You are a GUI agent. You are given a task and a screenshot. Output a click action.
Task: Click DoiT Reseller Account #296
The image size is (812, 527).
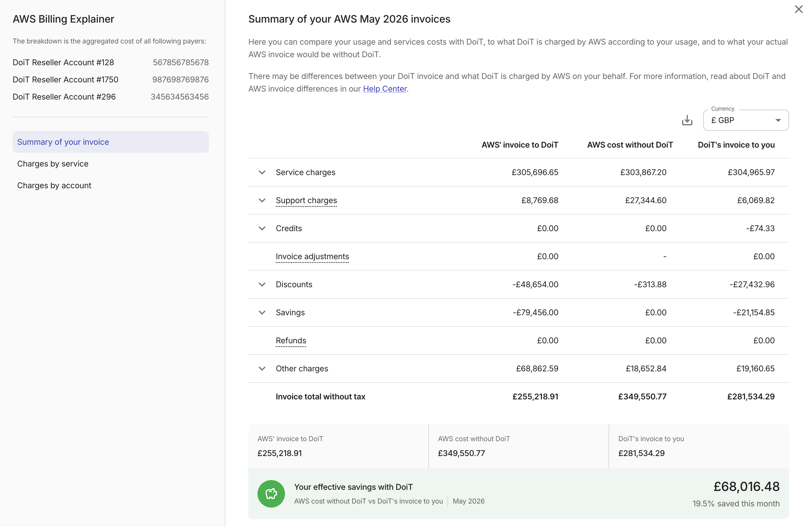[x=64, y=97]
